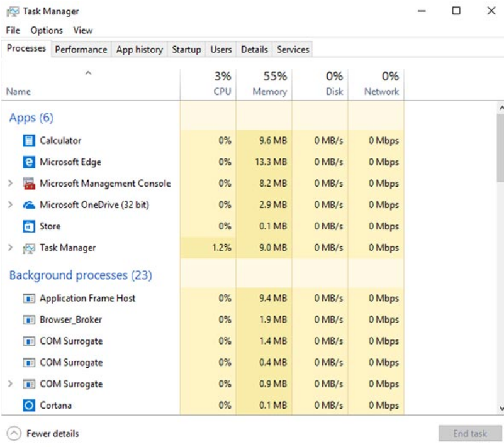This screenshot has width=504, height=447.
Task: Click the End task button
Action: coord(470,434)
